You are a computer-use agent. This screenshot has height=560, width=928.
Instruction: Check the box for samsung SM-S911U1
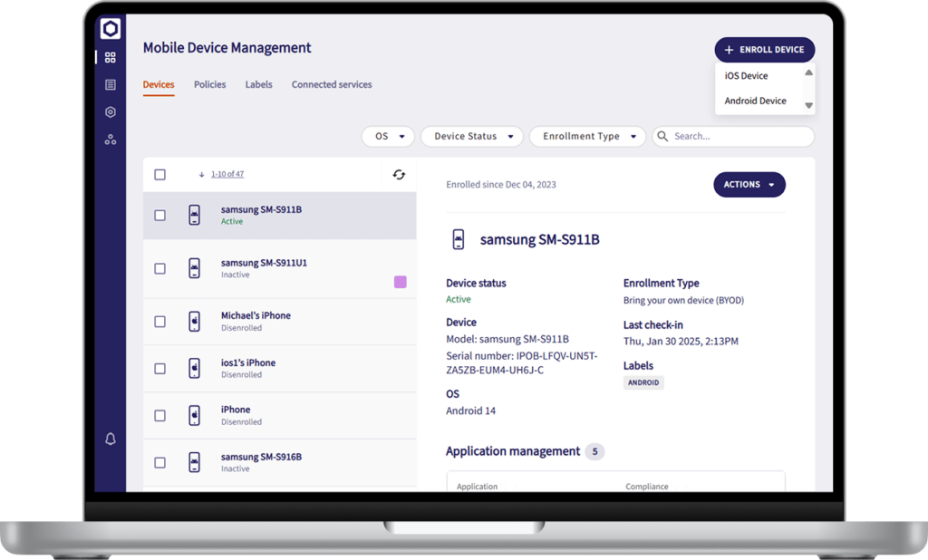click(159, 269)
